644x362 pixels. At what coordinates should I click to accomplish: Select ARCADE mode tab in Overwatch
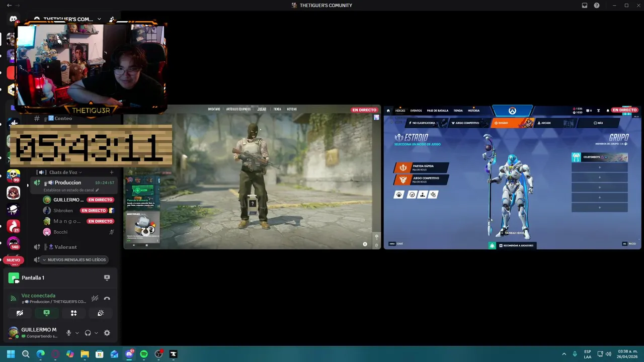[556, 123]
